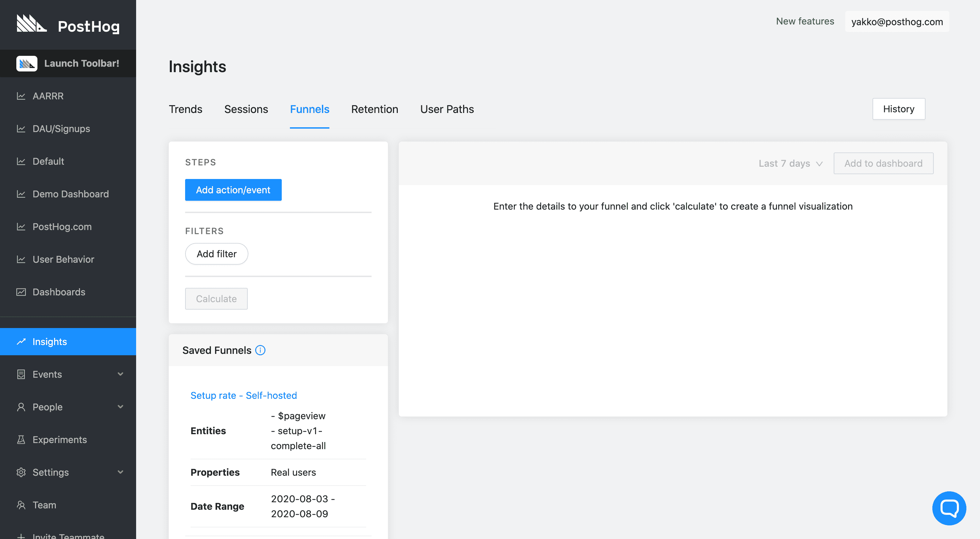Viewport: 980px width, 539px height.
Task: Open the History button
Action: pyautogui.click(x=899, y=109)
